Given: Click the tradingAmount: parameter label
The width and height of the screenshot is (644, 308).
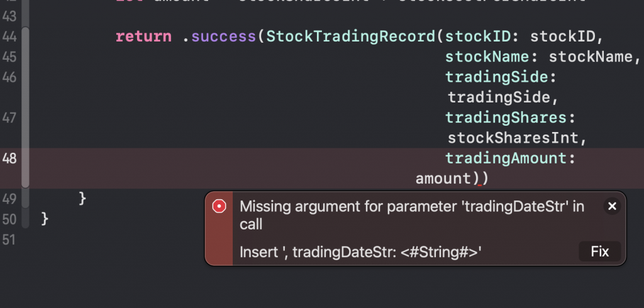Looking at the screenshot, I should tap(510, 158).
